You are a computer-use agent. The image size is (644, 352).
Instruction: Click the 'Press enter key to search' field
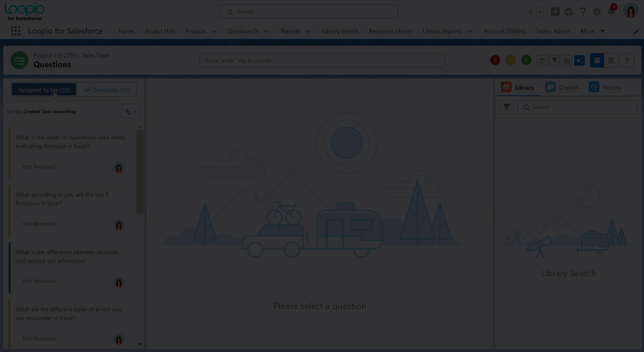pyautogui.click(x=322, y=60)
